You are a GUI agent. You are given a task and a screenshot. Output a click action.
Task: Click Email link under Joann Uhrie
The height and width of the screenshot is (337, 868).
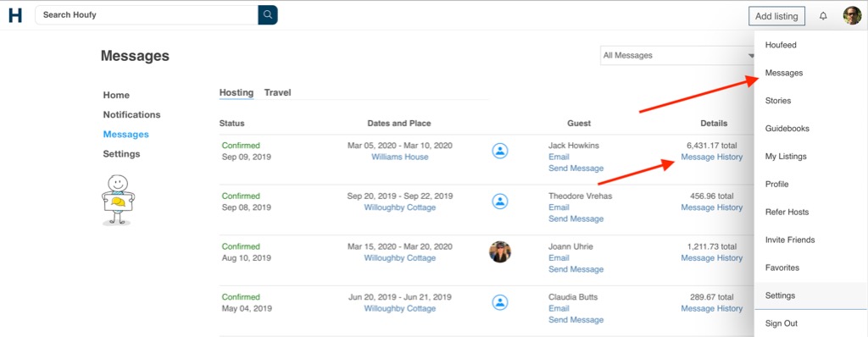559,258
